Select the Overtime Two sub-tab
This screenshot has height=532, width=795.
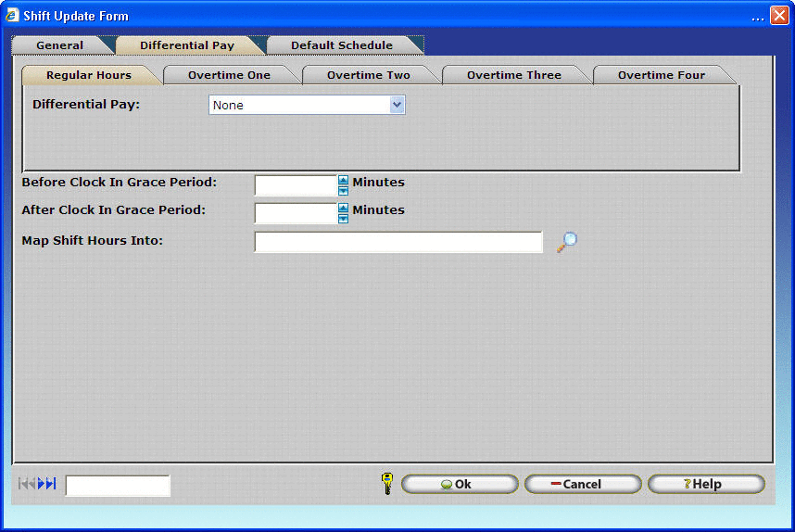368,75
